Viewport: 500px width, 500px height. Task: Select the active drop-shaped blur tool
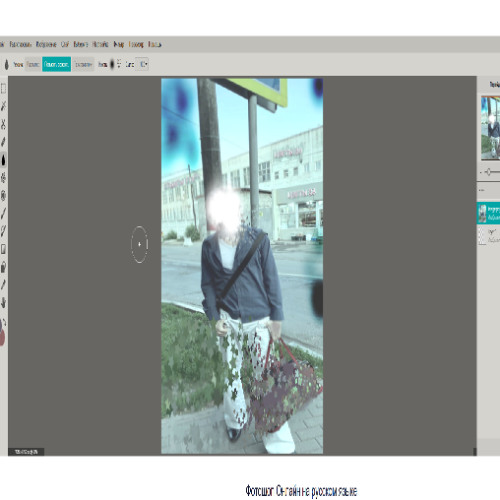3,160
